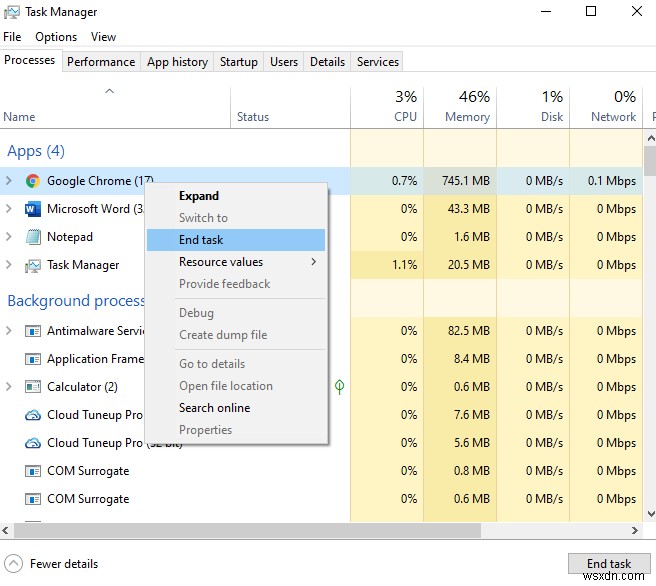Expand the Antimalware Service process group
This screenshot has height=586, width=656.
[x=8, y=331]
